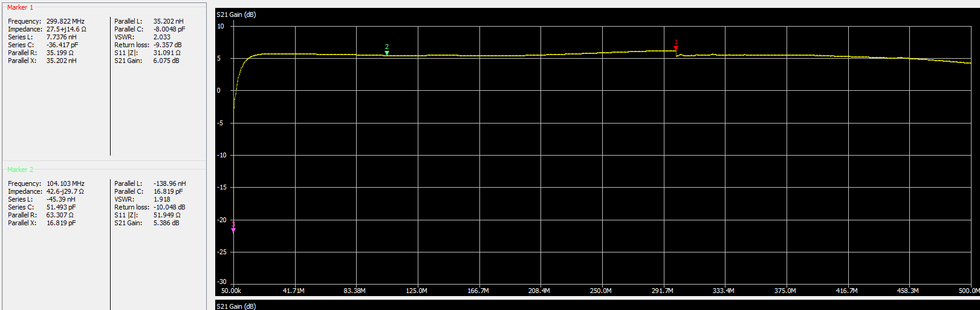This screenshot has height=310, width=980.
Task: Select Marker 2 return loss value -10.048 dB
Action: (x=169, y=207)
